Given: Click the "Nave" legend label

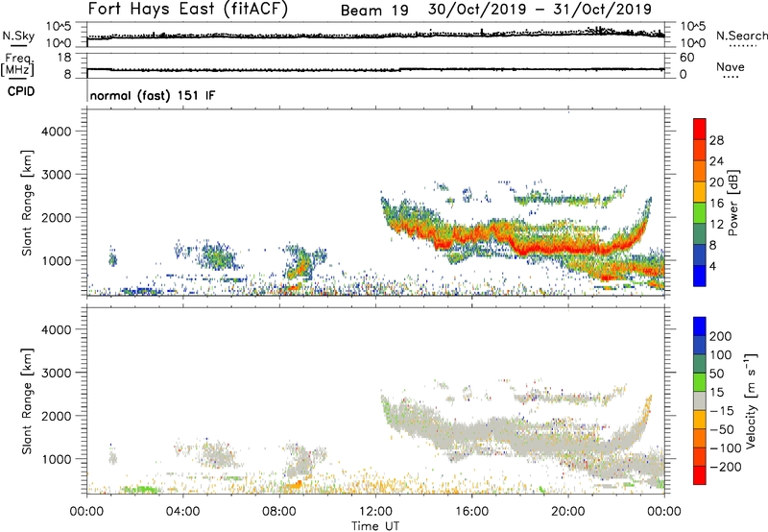Looking at the screenshot, I should pos(731,66).
